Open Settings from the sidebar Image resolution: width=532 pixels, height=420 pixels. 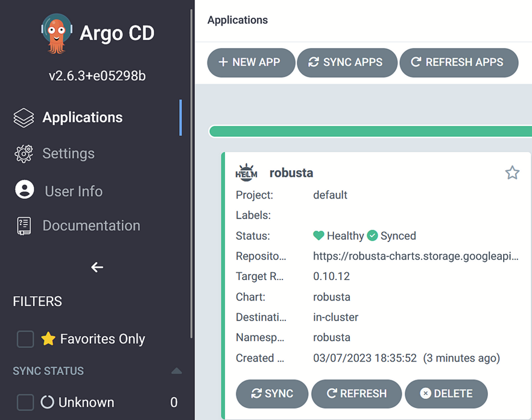point(69,153)
